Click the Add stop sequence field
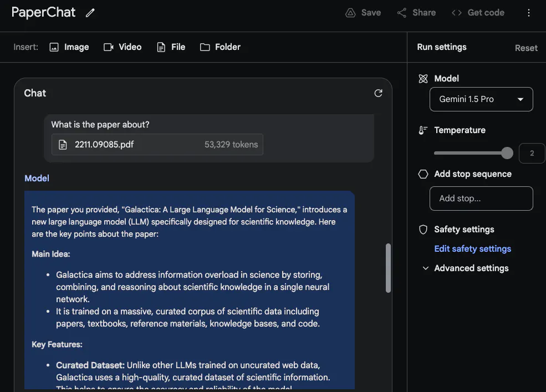The width and height of the screenshot is (546, 392). coord(481,198)
